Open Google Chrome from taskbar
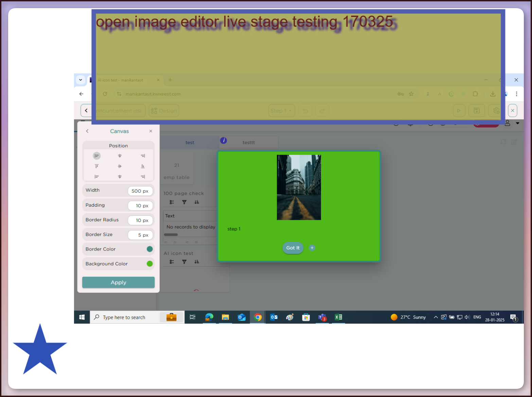 coord(258,317)
